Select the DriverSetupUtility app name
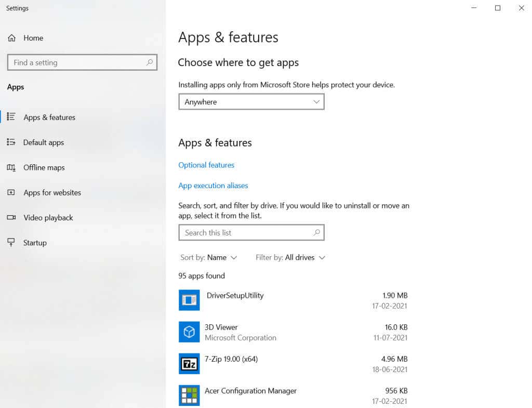This screenshot has height=408, width=532. (x=235, y=296)
